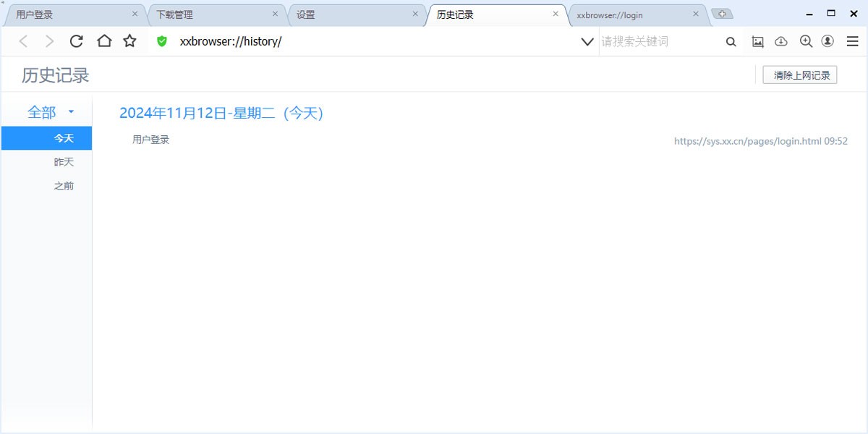Reload the history page
This screenshot has height=434, width=868.
click(x=76, y=41)
